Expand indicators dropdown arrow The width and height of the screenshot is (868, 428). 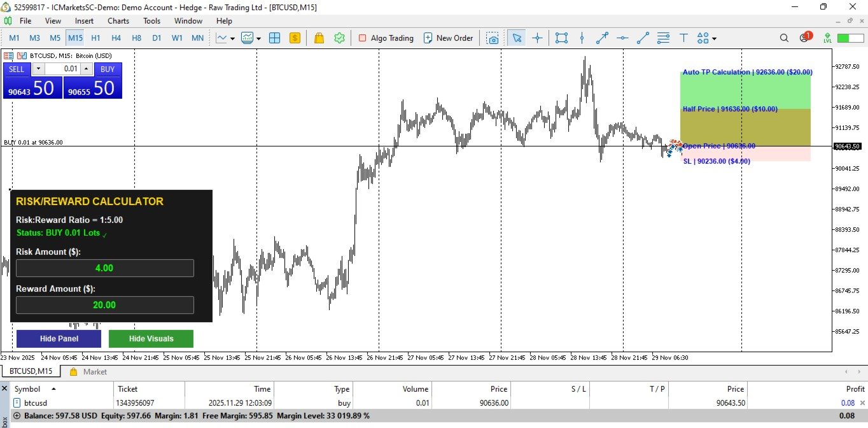pyautogui.click(x=258, y=38)
